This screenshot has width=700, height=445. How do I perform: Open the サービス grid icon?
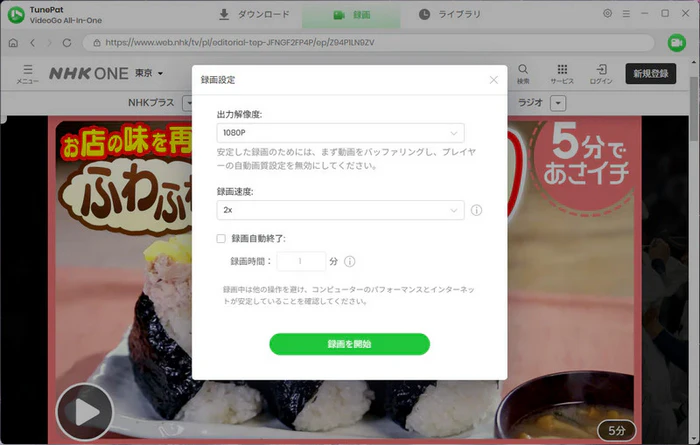(562, 74)
